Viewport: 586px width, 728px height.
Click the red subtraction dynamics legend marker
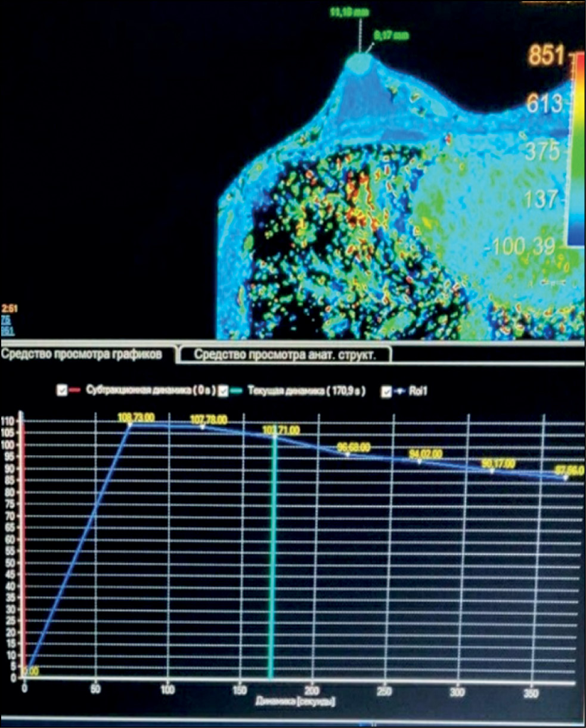pyautogui.click(x=75, y=391)
